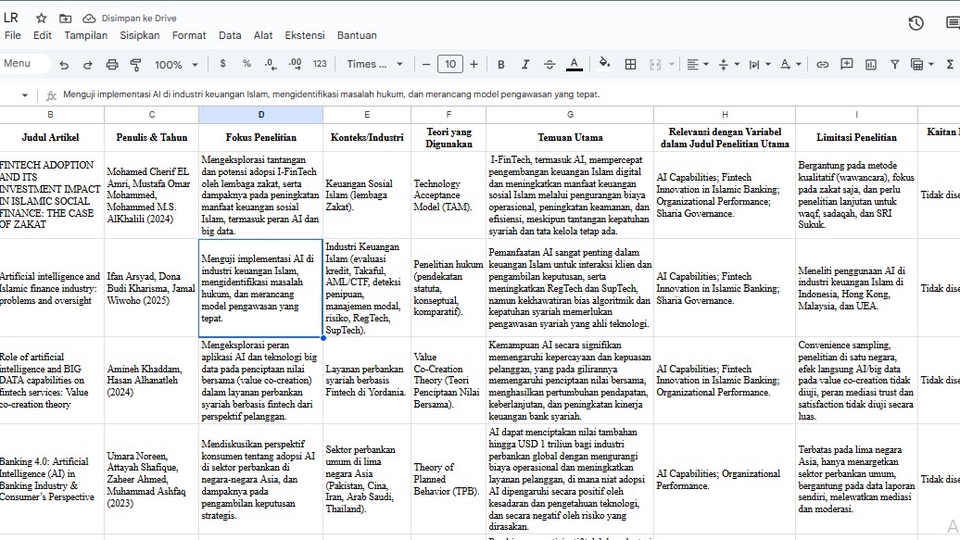Expand the 100% zoom dropdown
This screenshot has height=540, width=960.
pos(176,64)
